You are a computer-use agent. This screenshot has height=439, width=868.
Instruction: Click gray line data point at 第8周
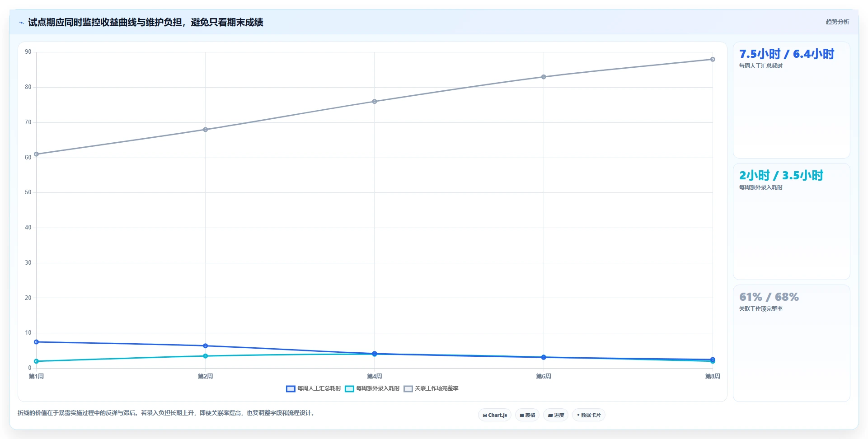tap(713, 60)
